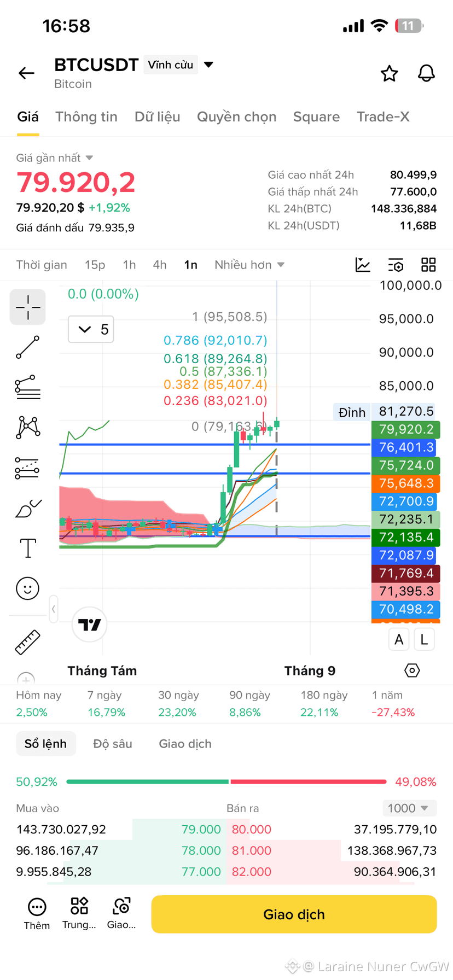Select the Giá tab
This screenshot has width=453, height=980.
(28, 117)
